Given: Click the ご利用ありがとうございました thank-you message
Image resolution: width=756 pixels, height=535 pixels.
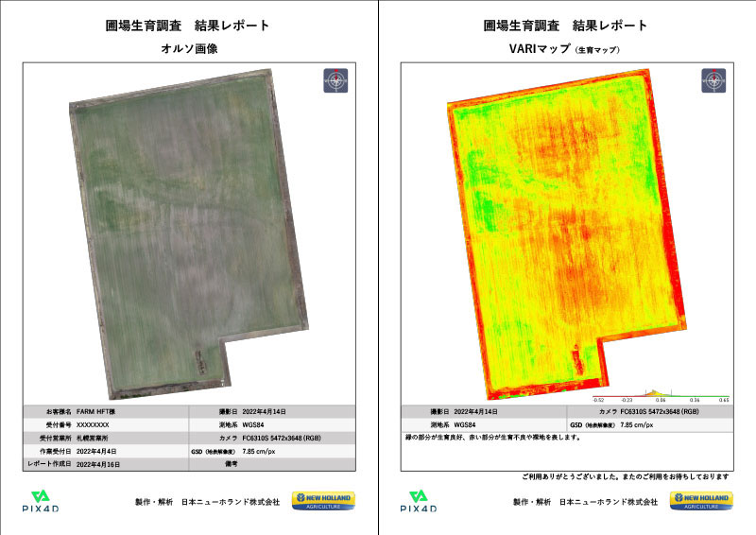Looking at the screenshot, I should (x=626, y=477).
